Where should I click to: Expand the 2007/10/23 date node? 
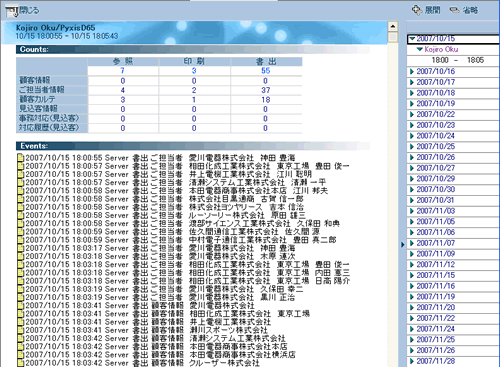click(412, 125)
